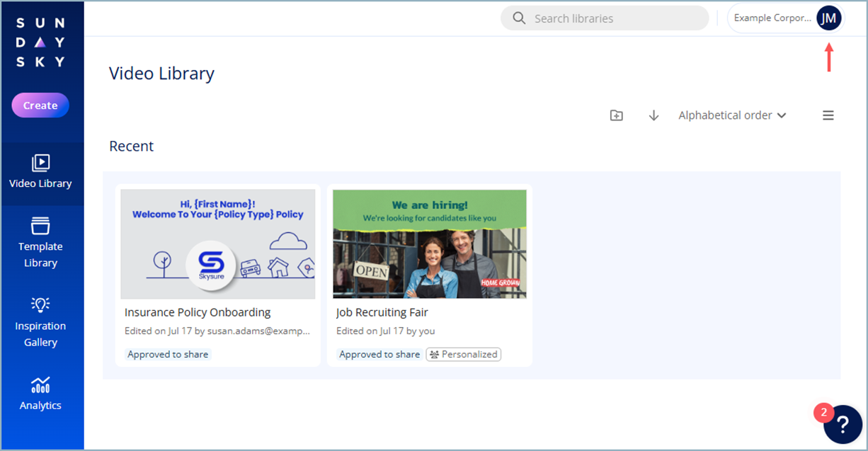The width and height of the screenshot is (868, 451).
Task: Open the Insurance Policy Onboarding thumbnail
Action: (x=218, y=244)
